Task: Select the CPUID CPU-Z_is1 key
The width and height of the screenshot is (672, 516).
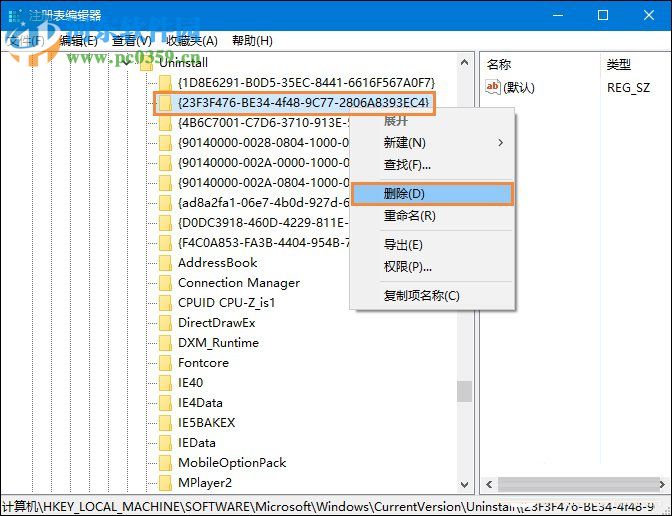Action: point(227,303)
